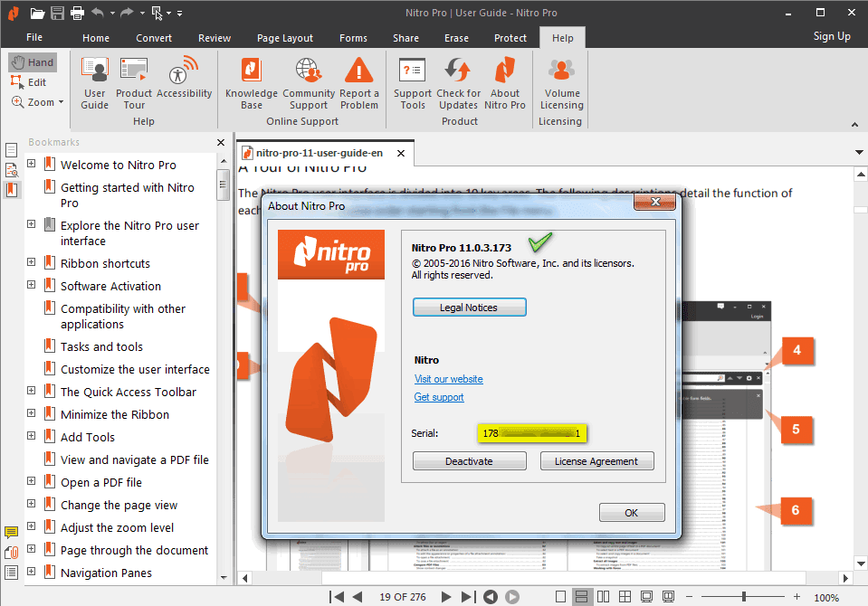Click the Open file icon in Quick Access Toolbar
Screen dimensions: 868x606
pyautogui.click(x=37, y=13)
